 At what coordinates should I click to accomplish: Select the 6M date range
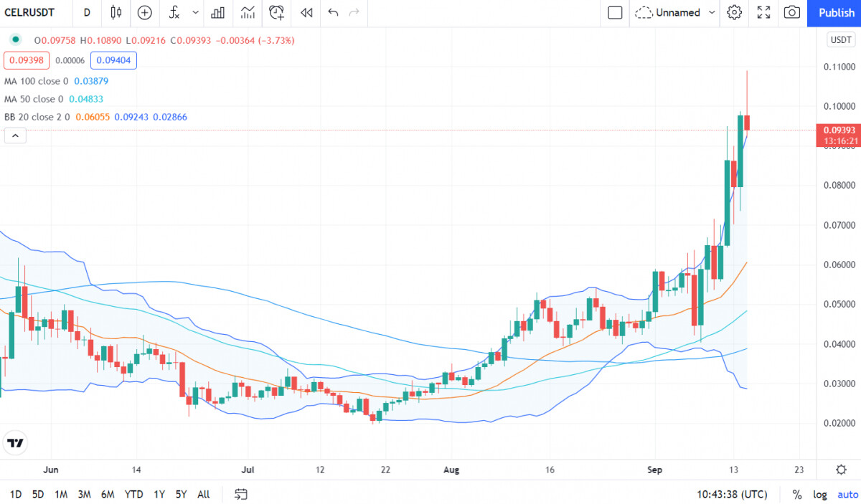tap(108, 494)
